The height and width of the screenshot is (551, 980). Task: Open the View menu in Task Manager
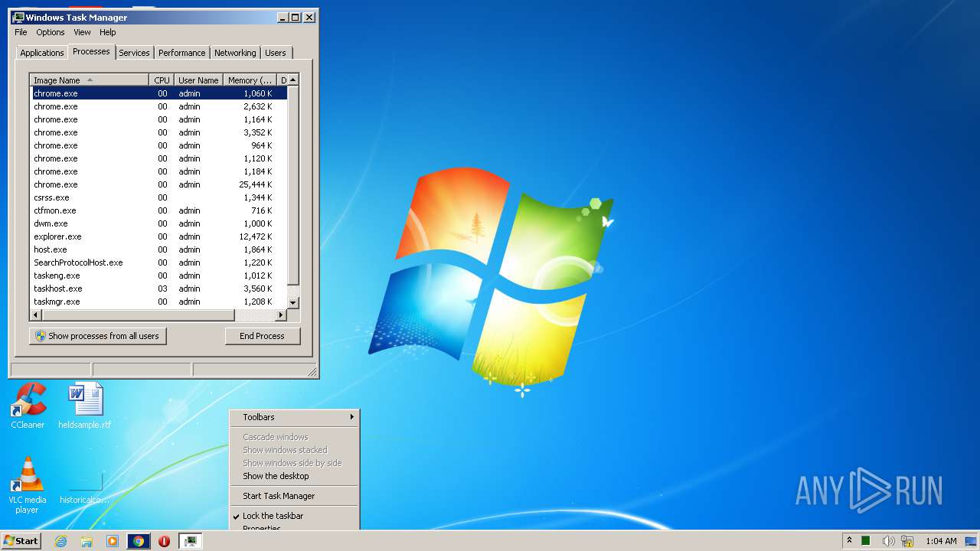(x=82, y=32)
